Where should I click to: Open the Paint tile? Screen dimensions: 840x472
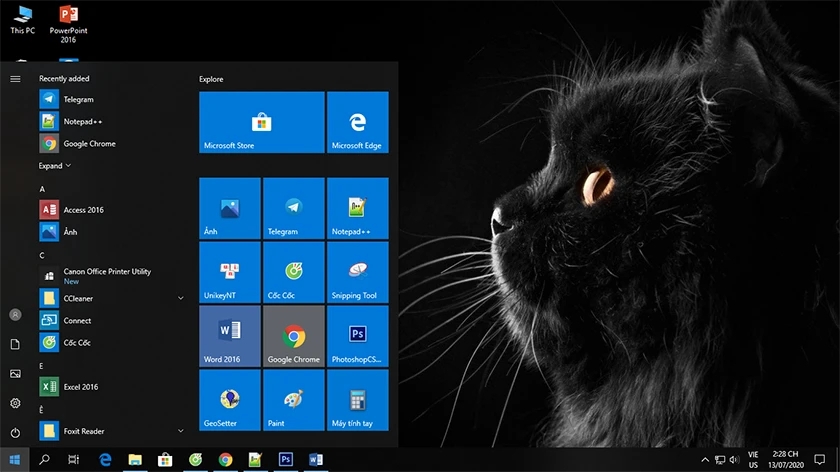294,400
